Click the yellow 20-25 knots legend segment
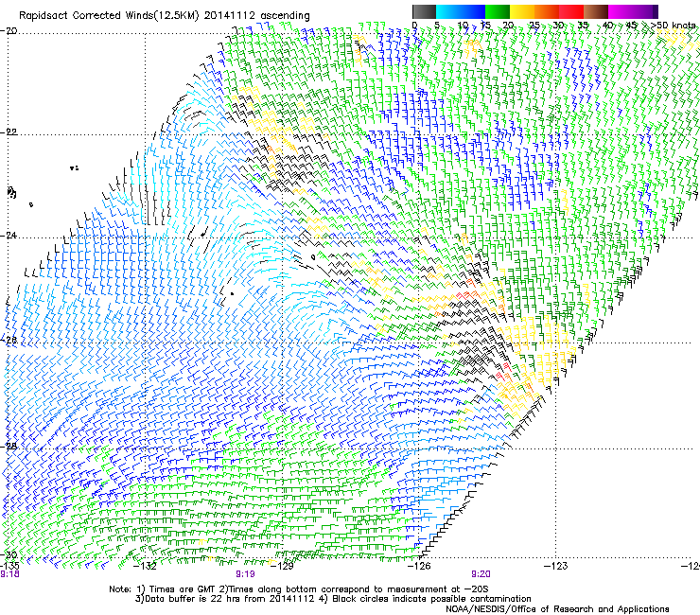 (522, 11)
